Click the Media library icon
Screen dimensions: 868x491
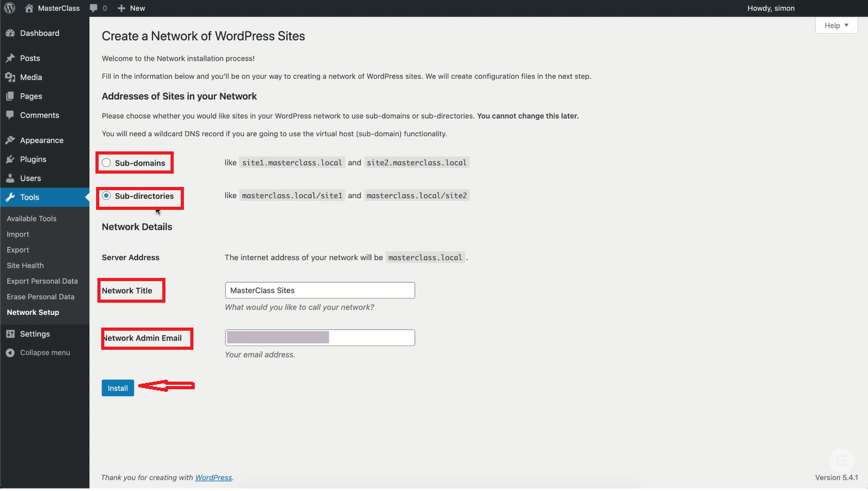[x=10, y=77]
